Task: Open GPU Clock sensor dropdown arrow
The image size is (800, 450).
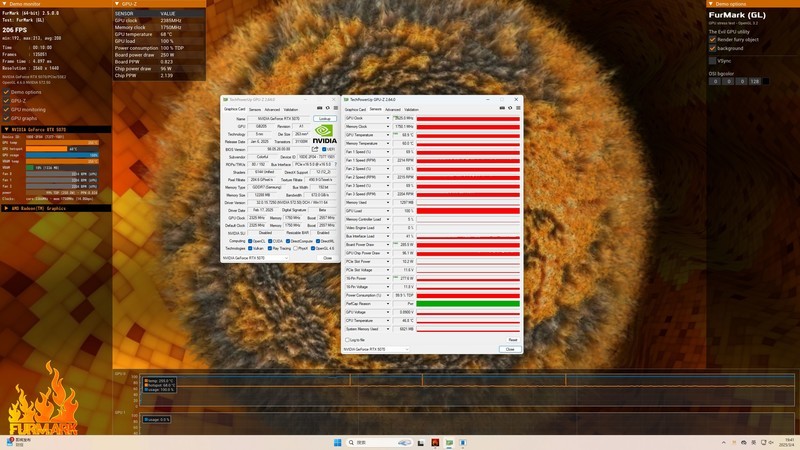Action: (388, 118)
